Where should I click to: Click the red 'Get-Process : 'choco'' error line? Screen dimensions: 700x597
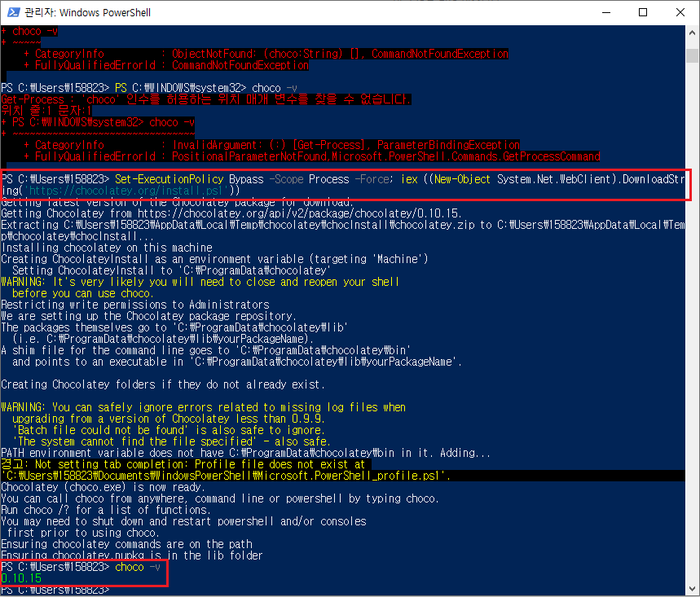click(206, 99)
